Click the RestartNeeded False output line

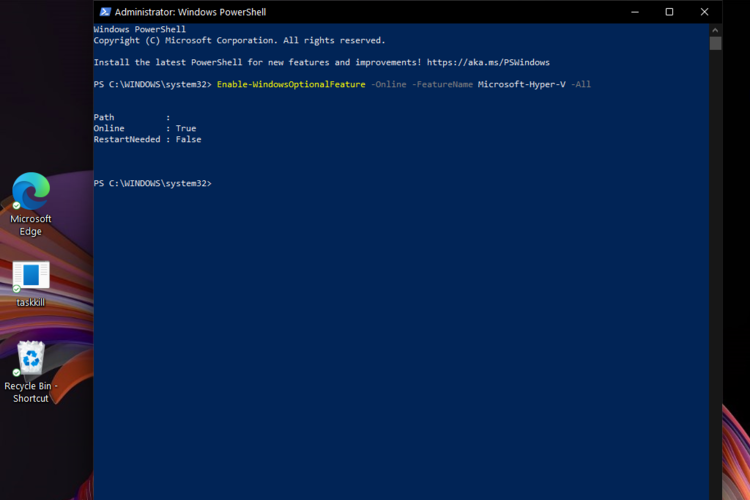(x=147, y=140)
